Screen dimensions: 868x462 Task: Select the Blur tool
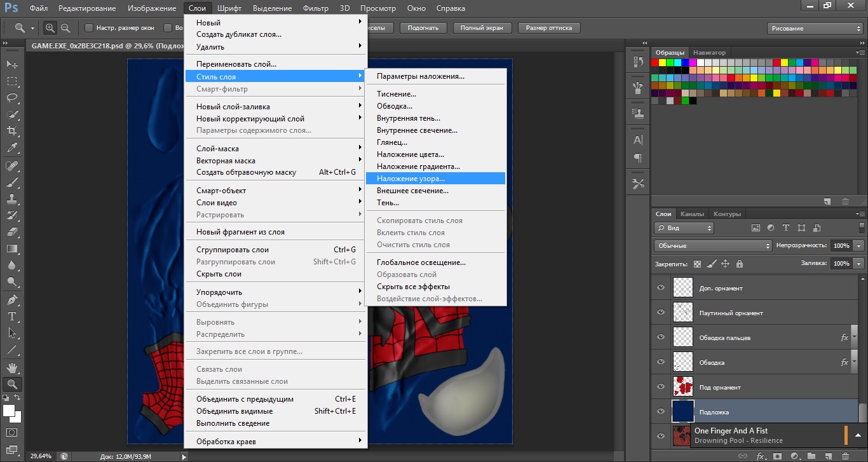[x=12, y=265]
